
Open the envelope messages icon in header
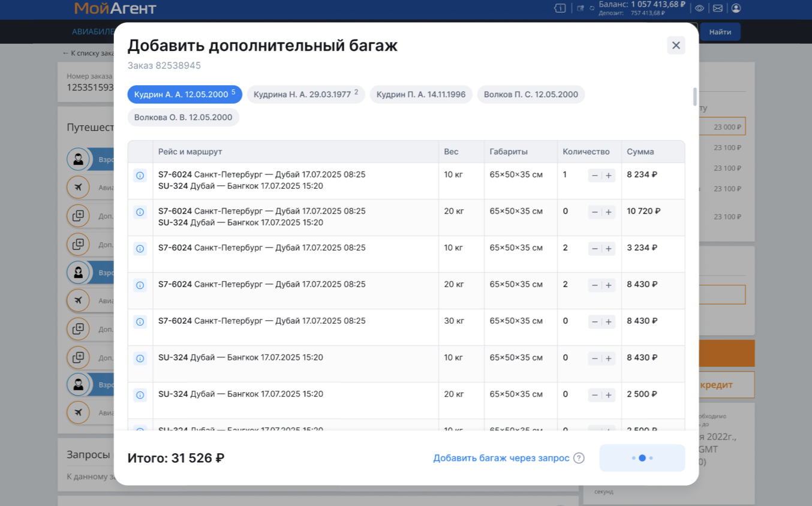pyautogui.click(x=717, y=8)
